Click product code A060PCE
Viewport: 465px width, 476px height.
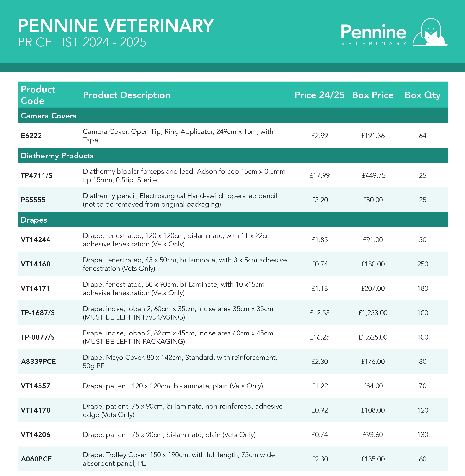pos(36,459)
